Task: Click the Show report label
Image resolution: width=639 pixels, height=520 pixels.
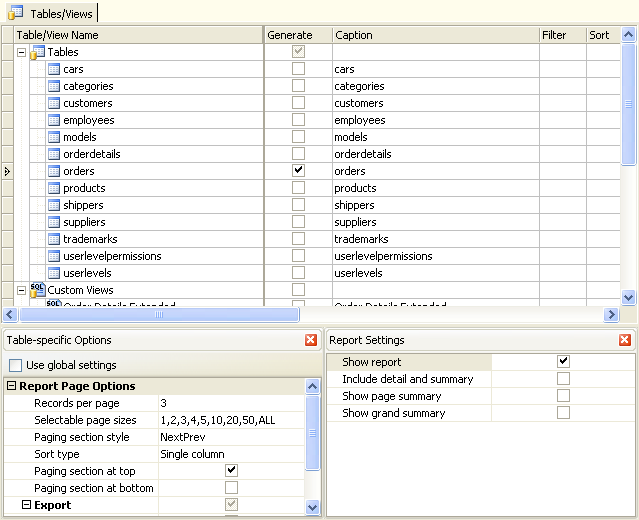Action: (372, 362)
